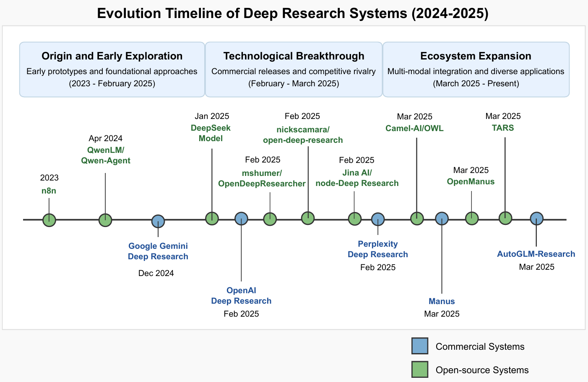Select the Jina AI node-Deep Research marker
Viewport: 588px width, 382px height.
pyautogui.click(x=355, y=219)
